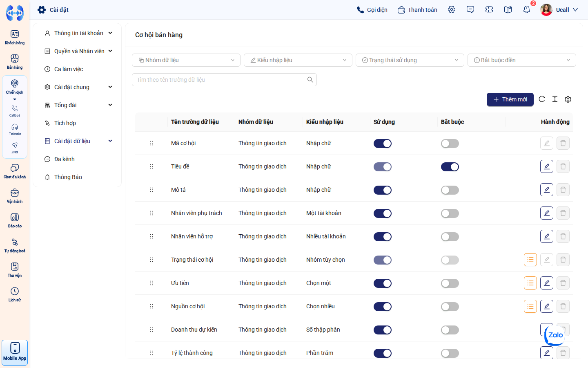Viewport: 588px width, 368px height.
Task: Open the Ca làm việc menu
Action: click(78, 69)
